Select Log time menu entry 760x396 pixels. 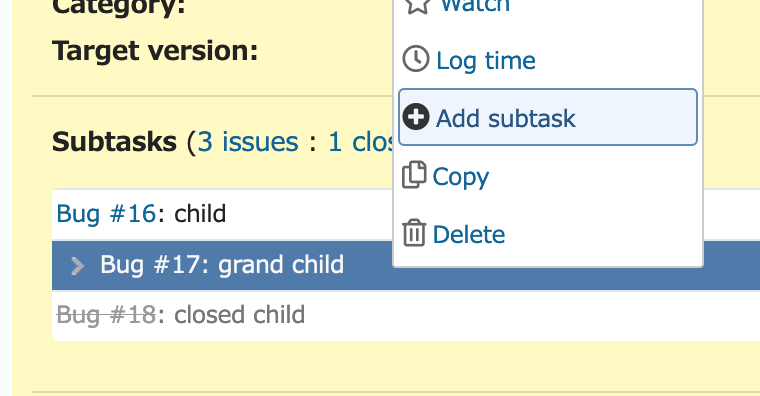pos(548,60)
